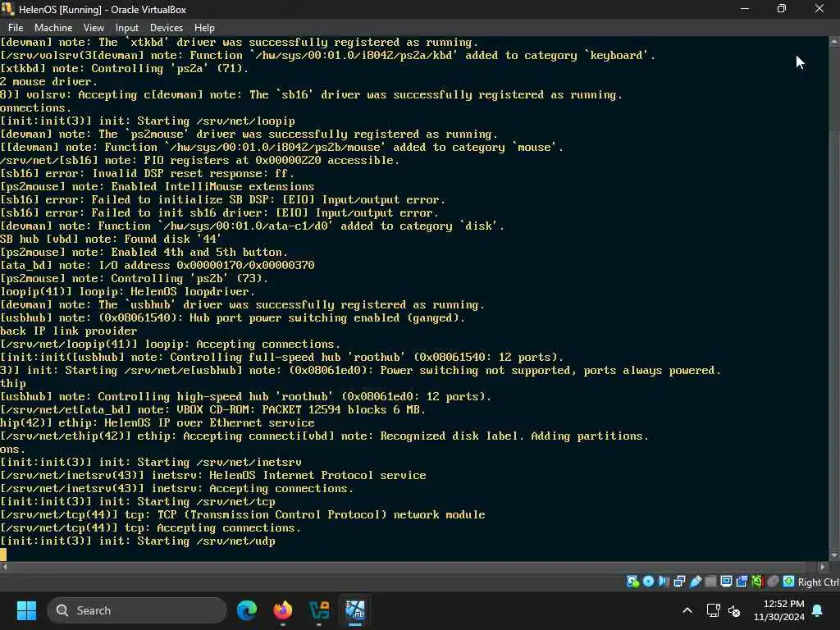This screenshot has width=840, height=630.
Task: Minimize the VirtualBox window
Action: click(744, 9)
